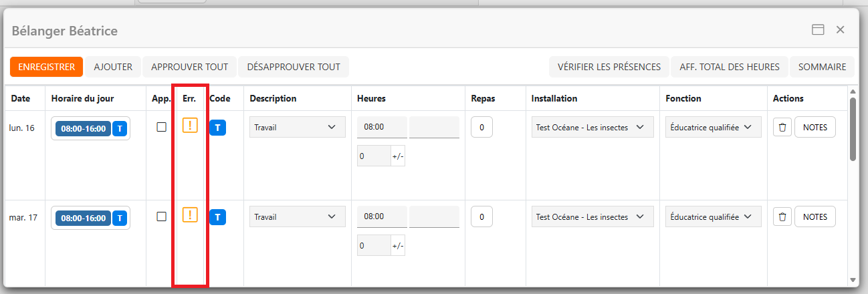Click the Repas field for lun. 16
868x294 pixels.
(481, 127)
